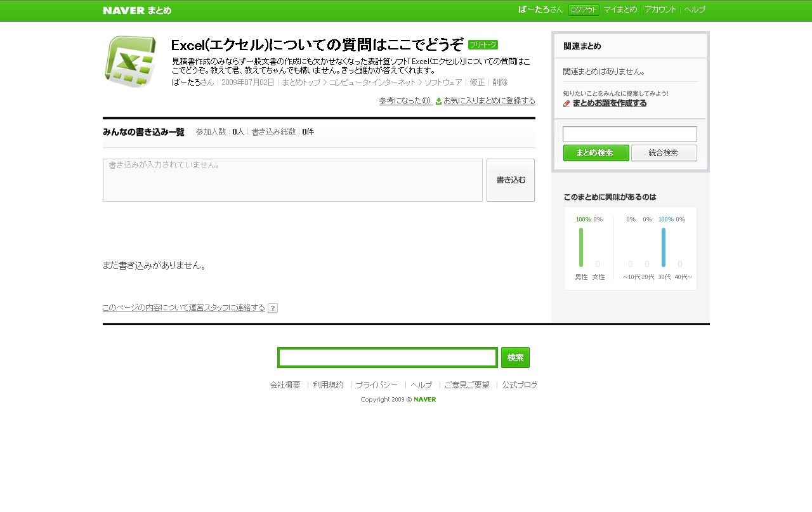The width and height of the screenshot is (812, 512).
Task: Focus the bottom green search box
Action: click(388, 357)
